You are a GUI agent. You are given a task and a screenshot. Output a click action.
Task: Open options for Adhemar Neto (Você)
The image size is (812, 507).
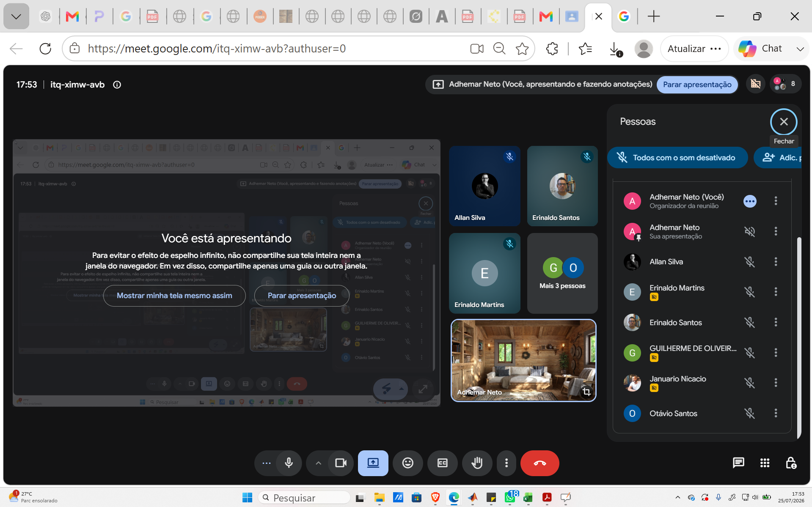(776, 201)
